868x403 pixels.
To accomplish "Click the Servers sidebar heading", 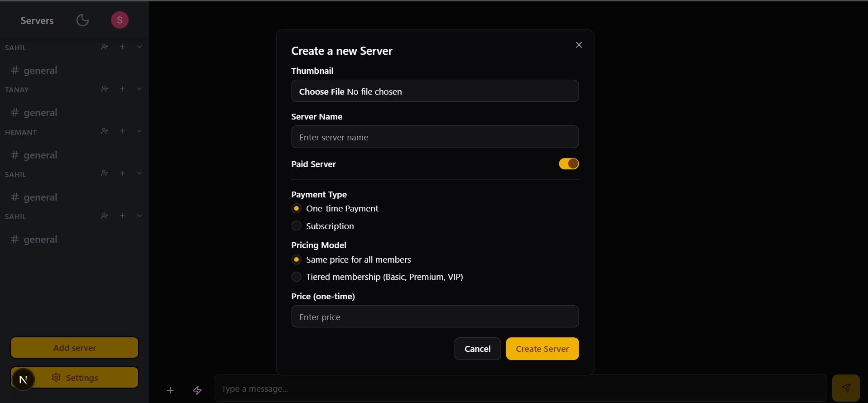I will [x=37, y=20].
